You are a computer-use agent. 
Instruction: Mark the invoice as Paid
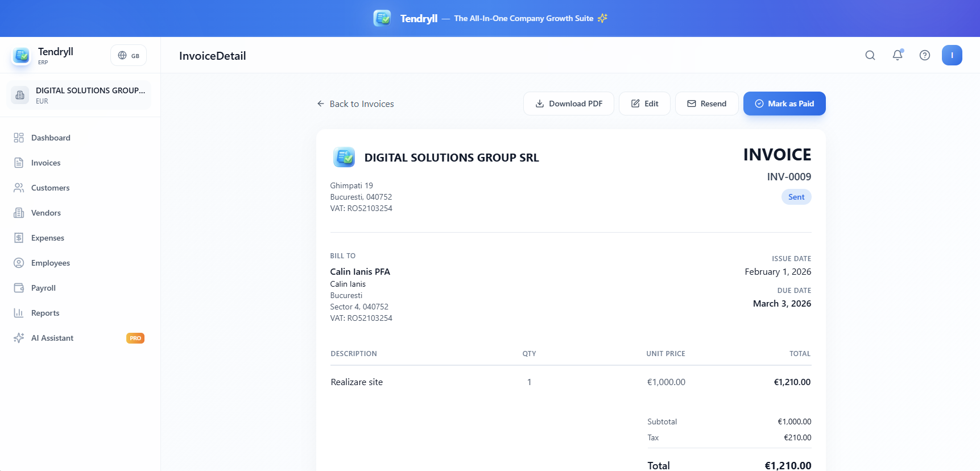click(784, 104)
